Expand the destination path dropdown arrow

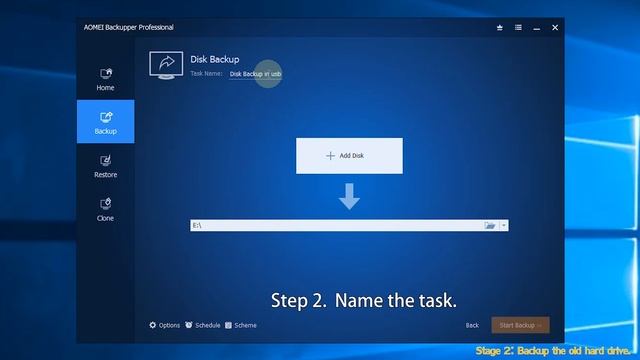(503, 225)
